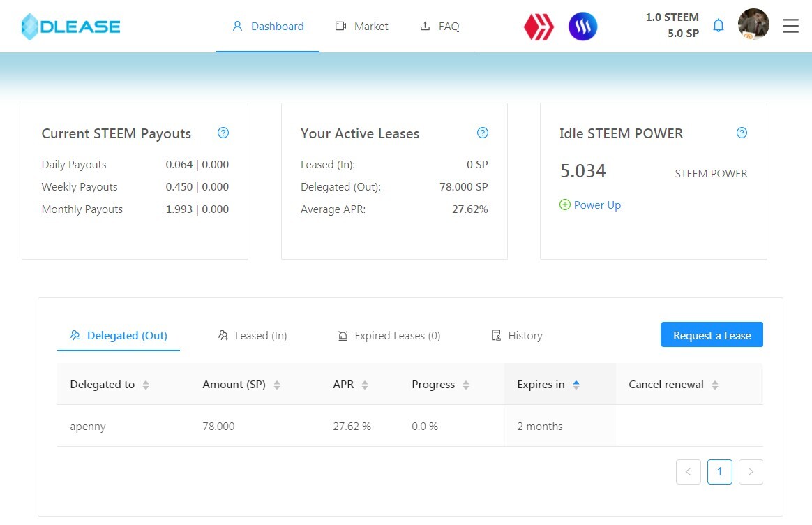Screen dimensions: 812x525
Task: Click the Your Active Leases heading
Action: pos(360,133)
